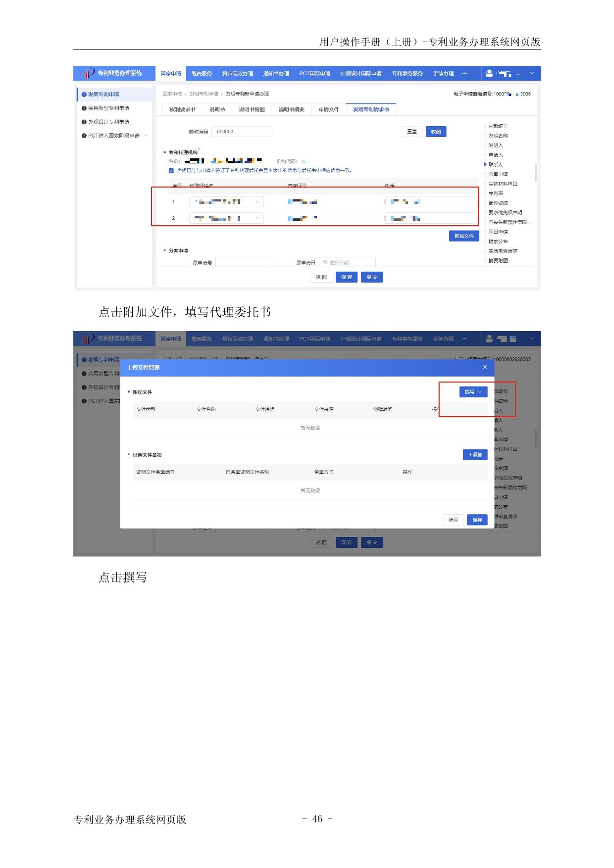
Task: Click the info icon beside 实用新型专利申请
Action: (84, 108)
